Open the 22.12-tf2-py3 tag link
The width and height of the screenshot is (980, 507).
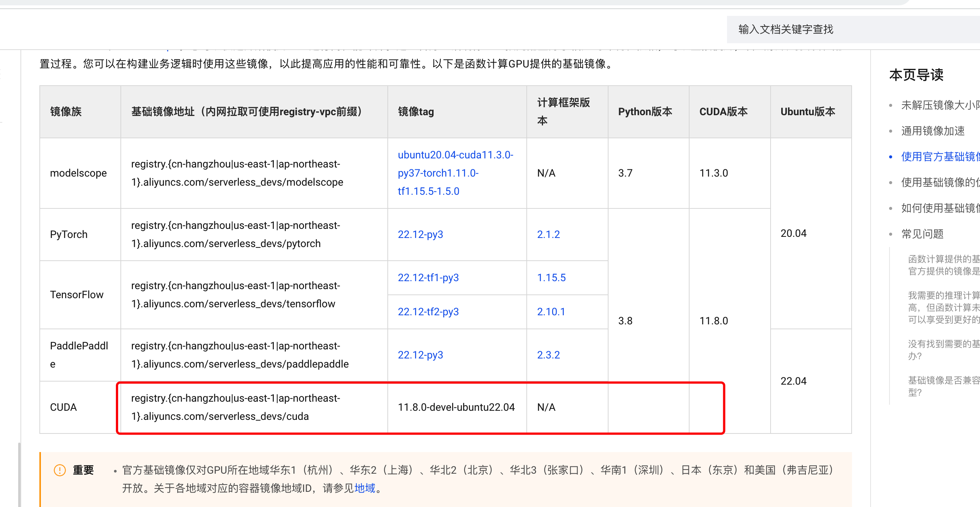(x=428, y=312)
